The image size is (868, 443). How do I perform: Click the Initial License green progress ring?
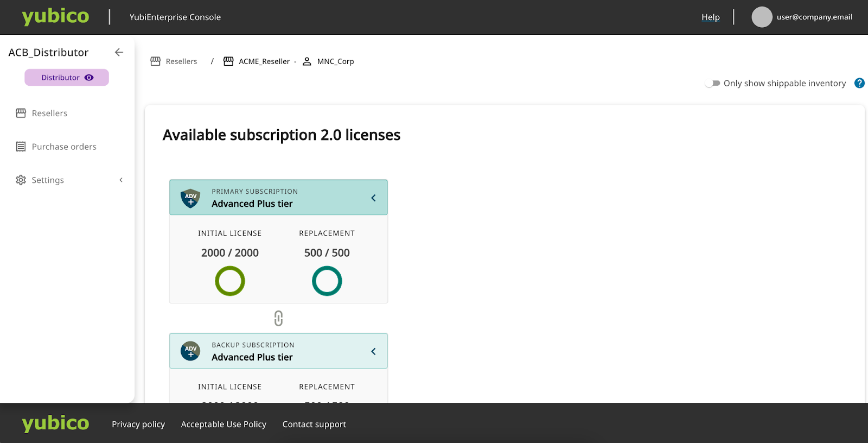tap(230, 281)
